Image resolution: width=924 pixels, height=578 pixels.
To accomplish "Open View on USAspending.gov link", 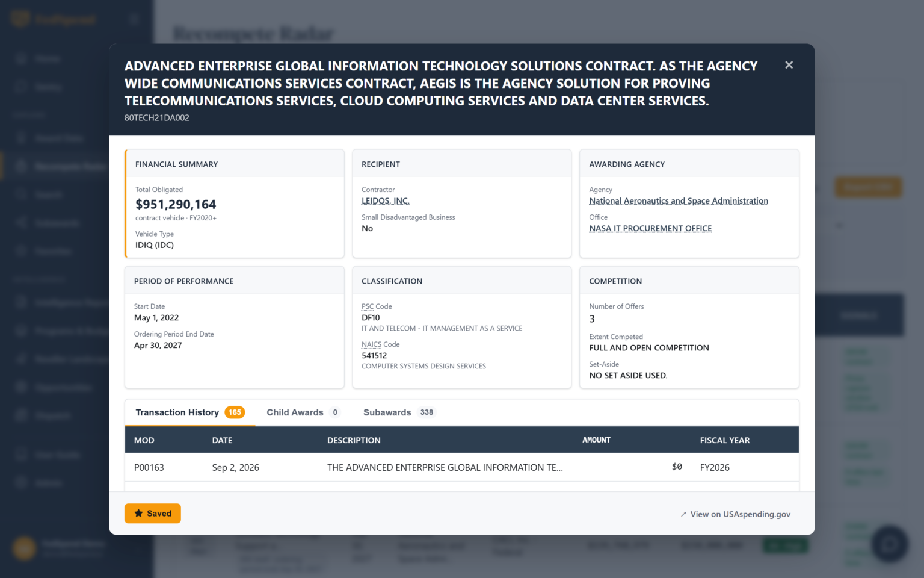I will pos(735,514).
